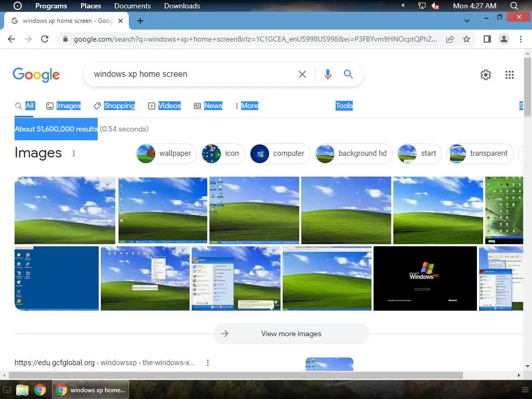This screenshot has height=399, width=532.
Task: Filter images by background hd chip
Action: click(x=353, y=153)
